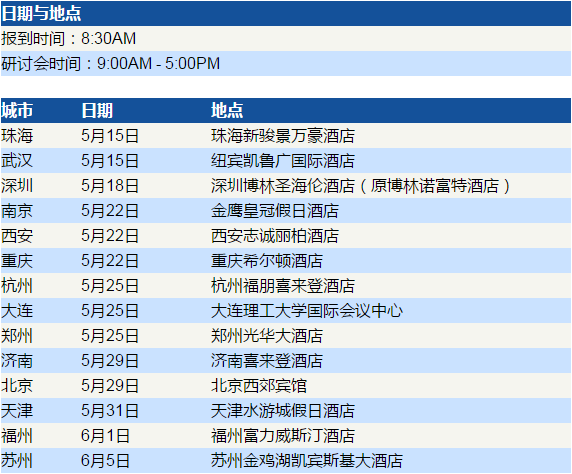Click the 报到时间 8:30AM row
Image resolution: width=572 pixels, height=474 pixels.
[x=286, y=38]
